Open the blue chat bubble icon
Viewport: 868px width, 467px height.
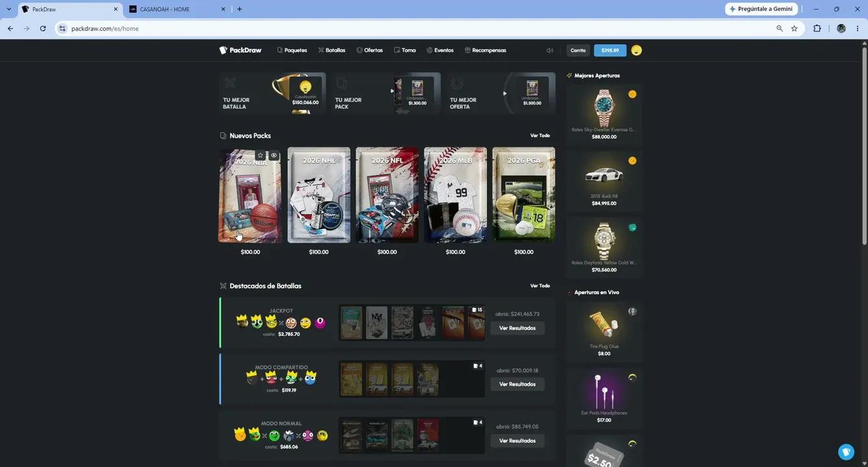pyautogui.click(x=846, y=451)
